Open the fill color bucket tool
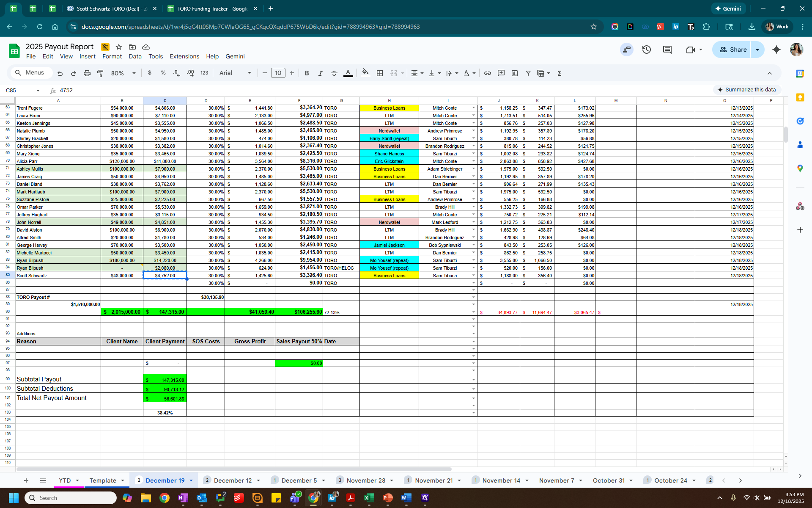This screenshot has height=508, width=812. point(365,73)
